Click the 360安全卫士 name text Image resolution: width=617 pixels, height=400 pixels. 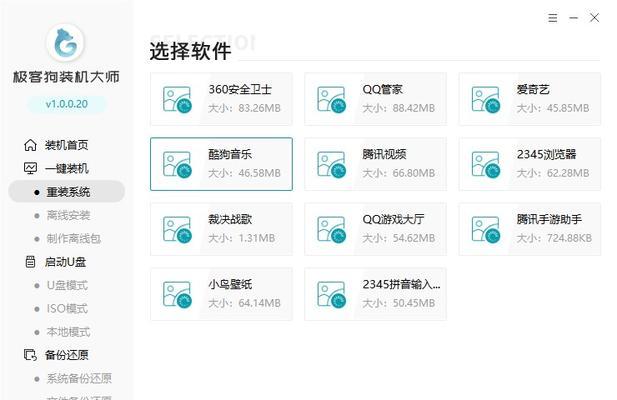click(240, 89)
